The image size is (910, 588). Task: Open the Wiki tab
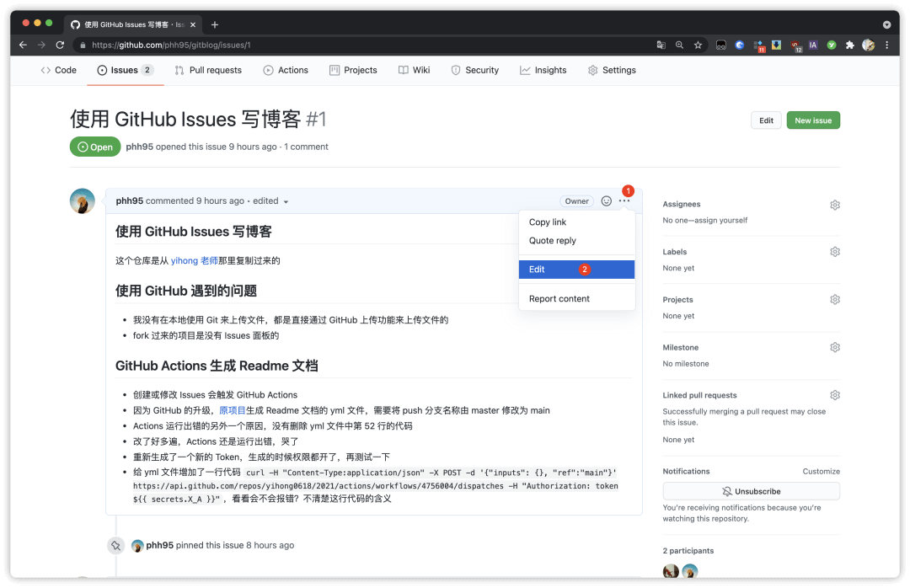415,70
